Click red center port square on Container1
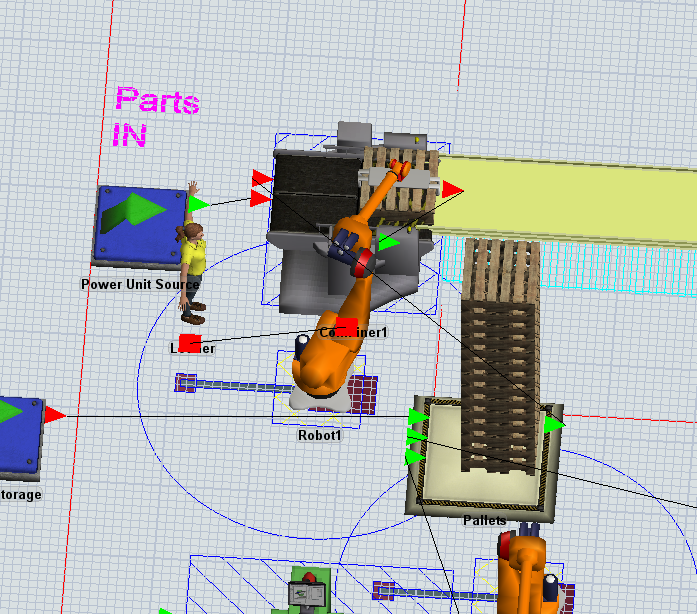This screenshot has height=614, width=697. [346, 325]
